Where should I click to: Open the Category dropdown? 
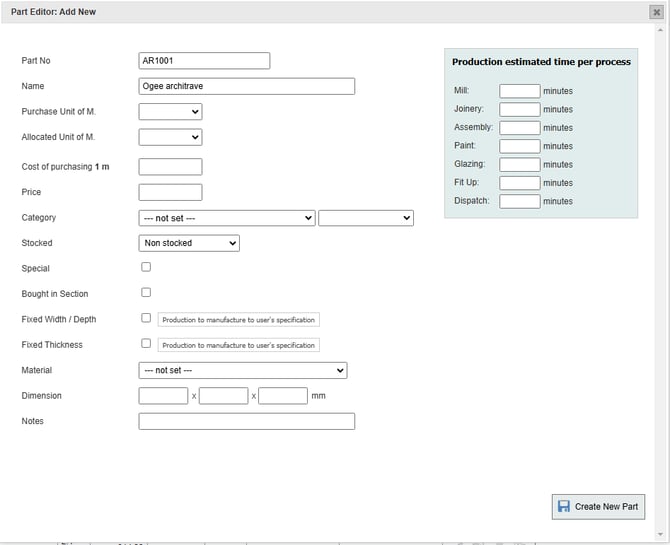[227, 218]
